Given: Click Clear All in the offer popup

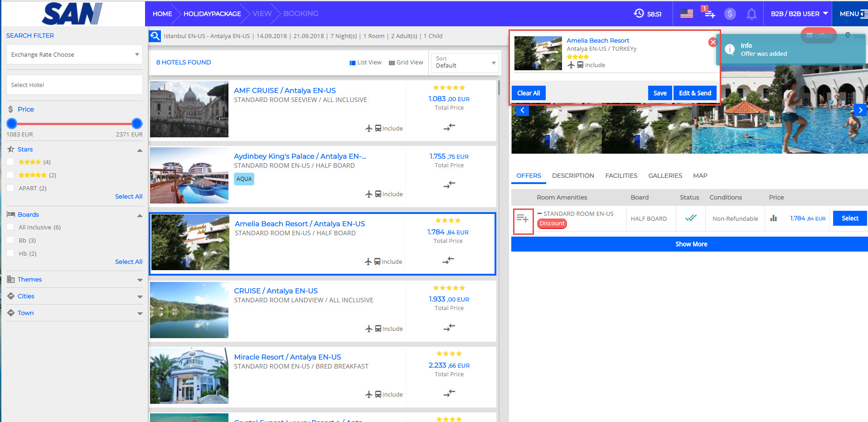Looking at the screenshot, I should coord(529,93).
